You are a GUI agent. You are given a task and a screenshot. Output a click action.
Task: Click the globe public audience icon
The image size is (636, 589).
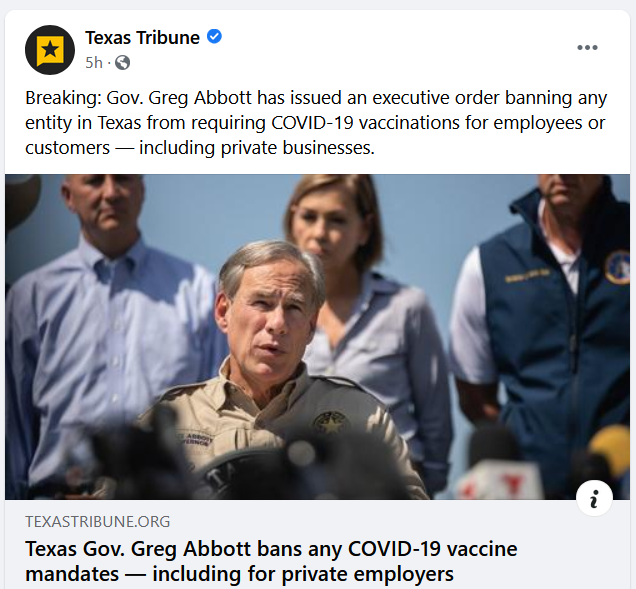coord(122,62)
